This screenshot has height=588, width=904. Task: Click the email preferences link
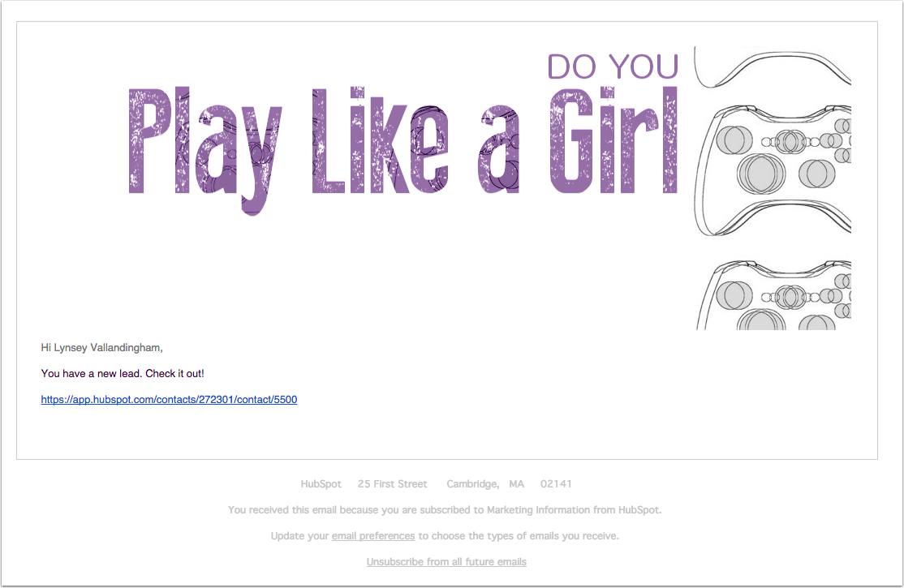coord(373,536)
